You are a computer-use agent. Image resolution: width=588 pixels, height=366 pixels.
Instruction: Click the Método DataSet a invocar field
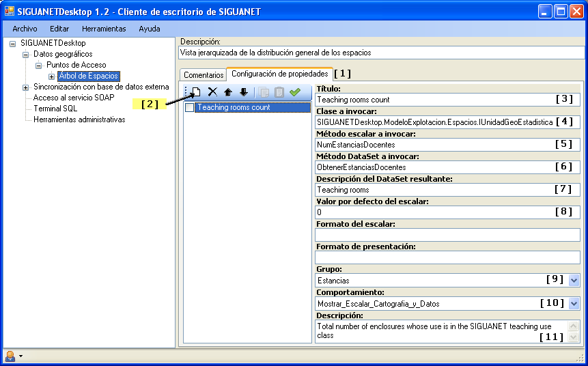click(x=448, y=167)
